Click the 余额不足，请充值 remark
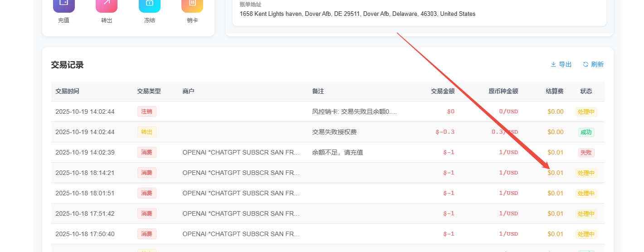 click(337, 152)
